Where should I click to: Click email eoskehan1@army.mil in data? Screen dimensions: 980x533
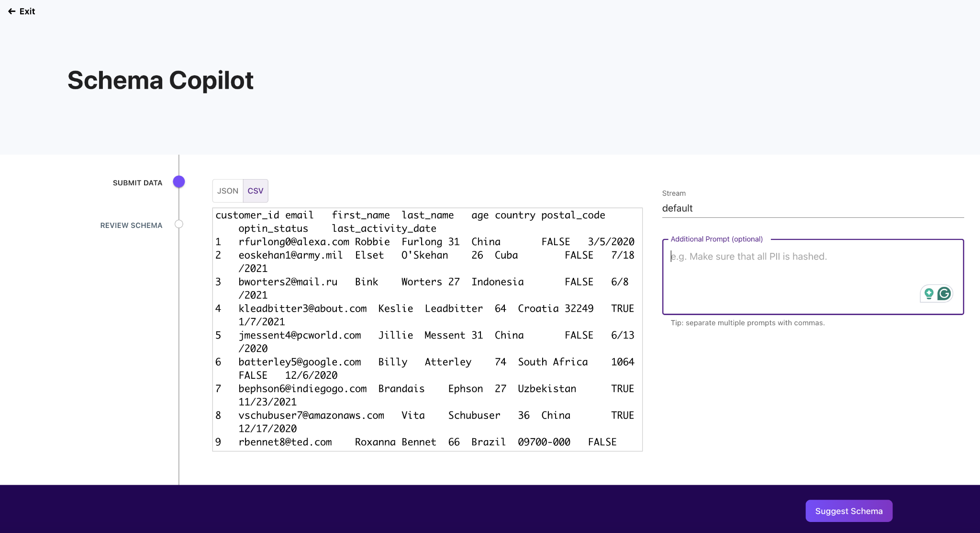pyautogui.click(x=290, y=255)
